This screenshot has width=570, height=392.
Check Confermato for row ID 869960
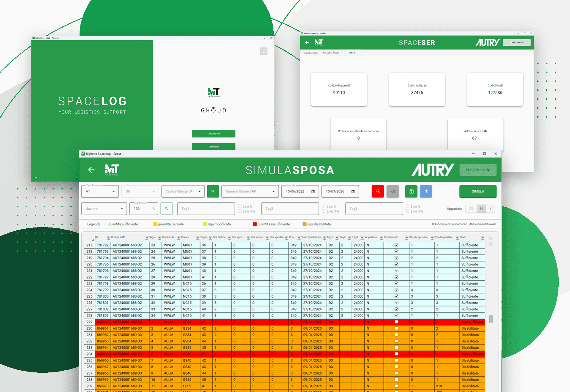[x=396, y=322]
